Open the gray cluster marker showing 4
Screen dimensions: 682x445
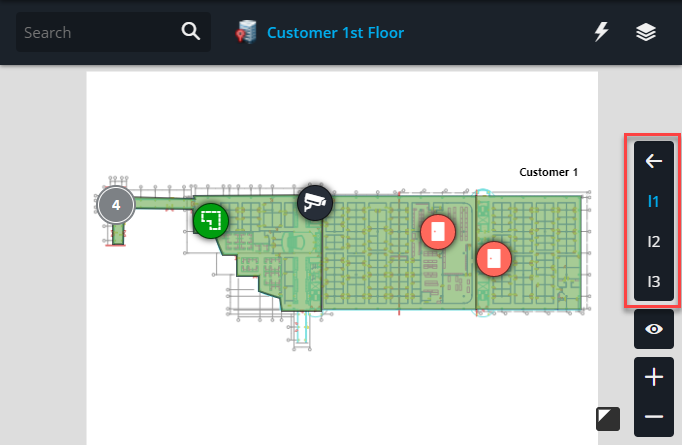[x=116, y=205]
